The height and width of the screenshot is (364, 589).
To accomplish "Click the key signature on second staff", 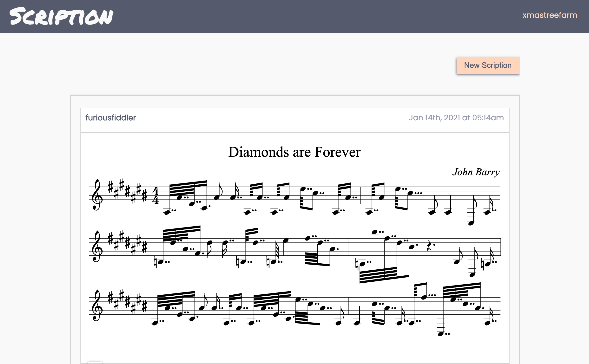I will (128, 243).
